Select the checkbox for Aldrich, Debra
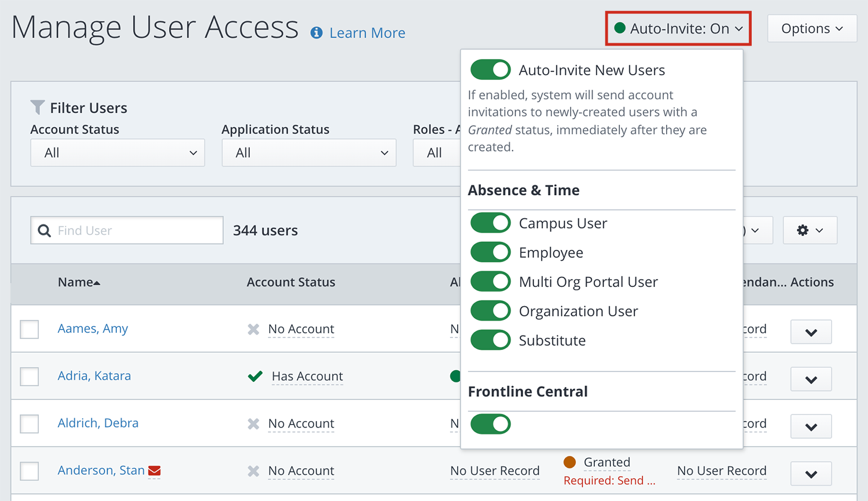 point(30,423)
